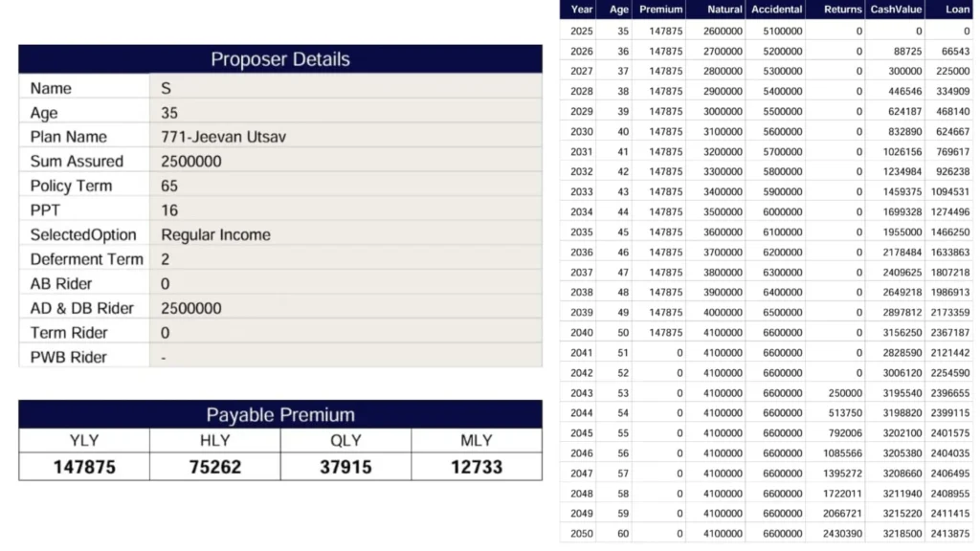Click the Sum Assured value field
980x551 pixels.
point(191,162)
